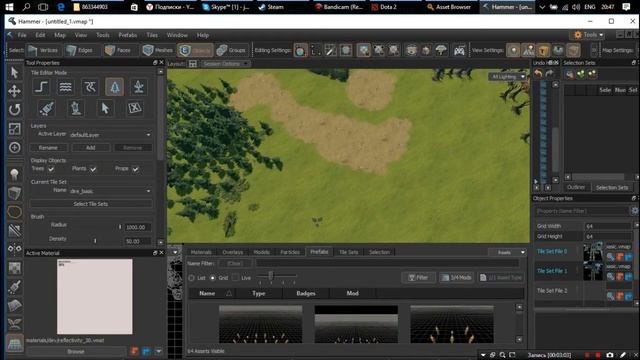Enable the Live checkbox in asset browser

click(236, 278)
